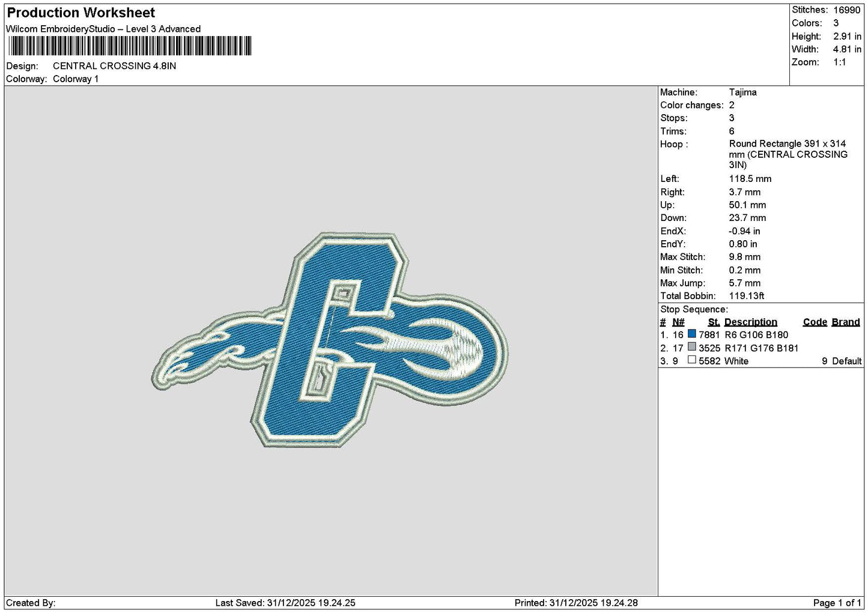The image size is (868, 613).
Task: Click the Right value '3.7 mm'
Action: pos(745,192)
